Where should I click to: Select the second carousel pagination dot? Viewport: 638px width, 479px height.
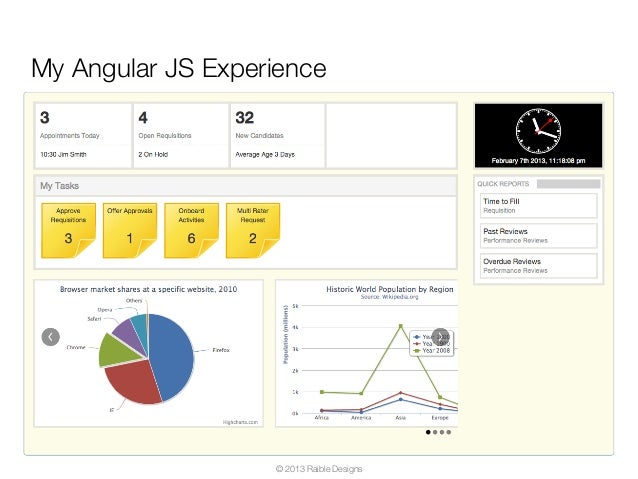(435, 432)
